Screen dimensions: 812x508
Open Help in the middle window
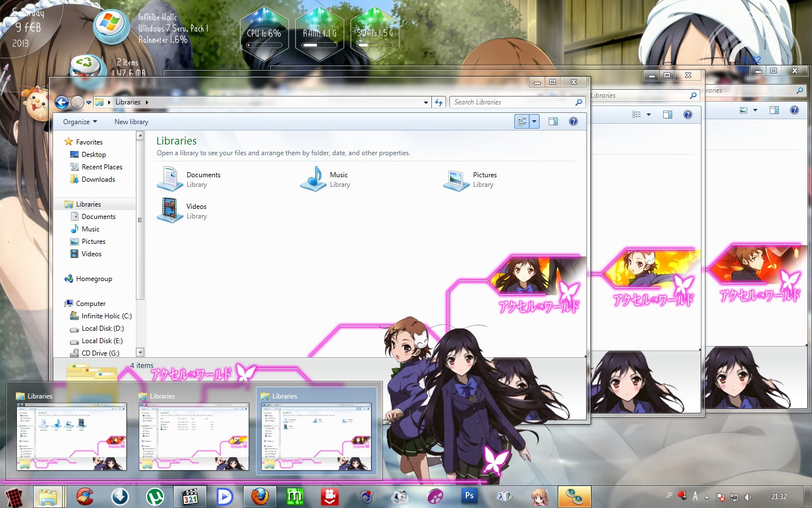click(688, 115)
